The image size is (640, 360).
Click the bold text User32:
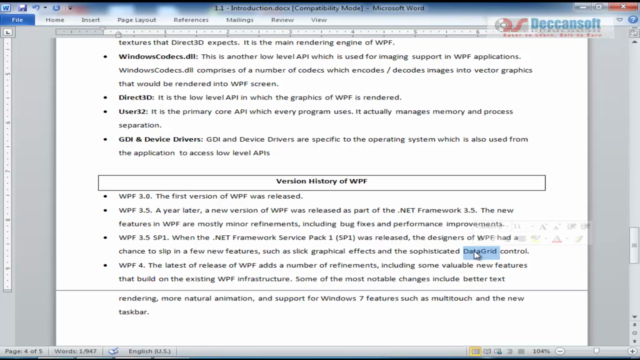point(133,111)
